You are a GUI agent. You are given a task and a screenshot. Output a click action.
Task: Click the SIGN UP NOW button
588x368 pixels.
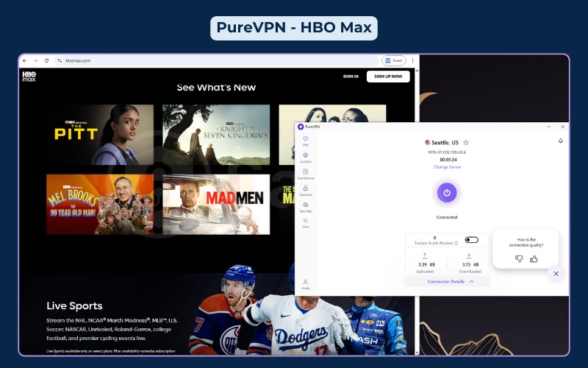click(x=388, y=77)
